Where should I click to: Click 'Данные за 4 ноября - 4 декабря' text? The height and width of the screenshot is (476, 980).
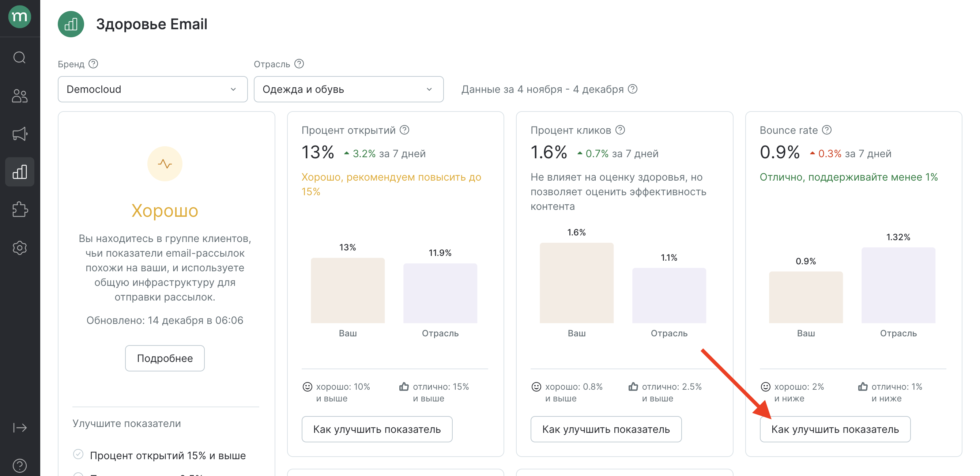543,89
